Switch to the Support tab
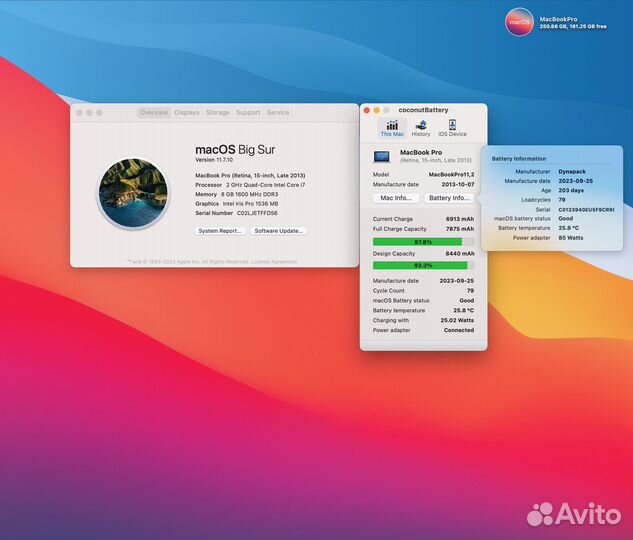This screenshot has height=540, width=633. (248, 113)
